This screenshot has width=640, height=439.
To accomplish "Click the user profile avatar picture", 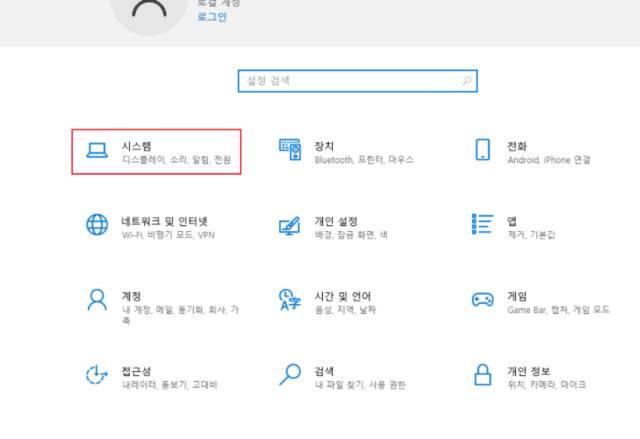I will coord(150,15).
